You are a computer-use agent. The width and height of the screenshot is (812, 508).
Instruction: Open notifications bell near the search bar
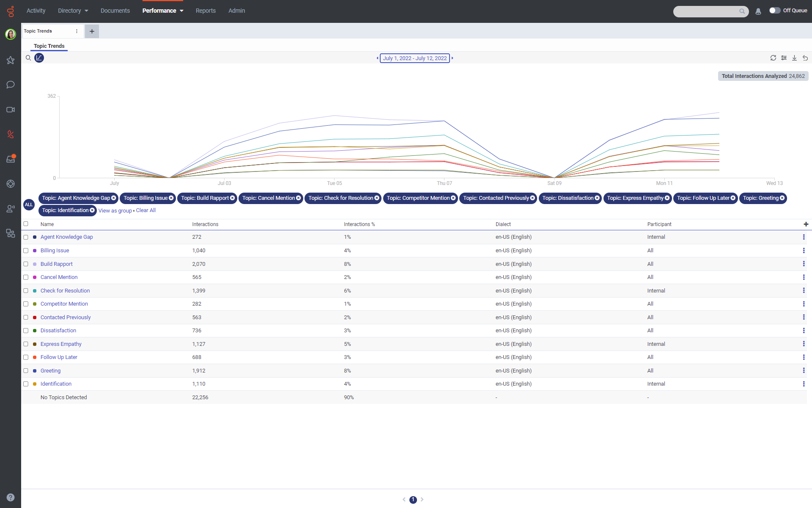click(758, 11)
